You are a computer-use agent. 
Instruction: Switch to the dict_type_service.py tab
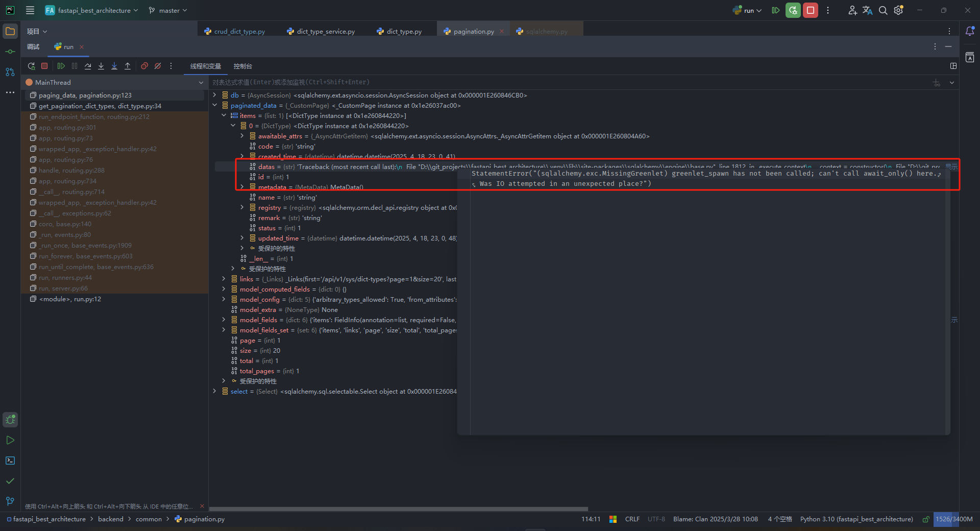pyautogui.click(x=325, y=32)
